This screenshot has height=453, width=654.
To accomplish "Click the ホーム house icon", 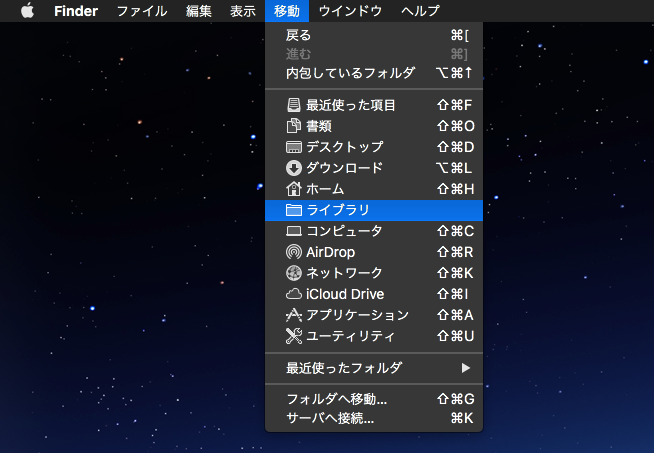I will pos(294,189).
